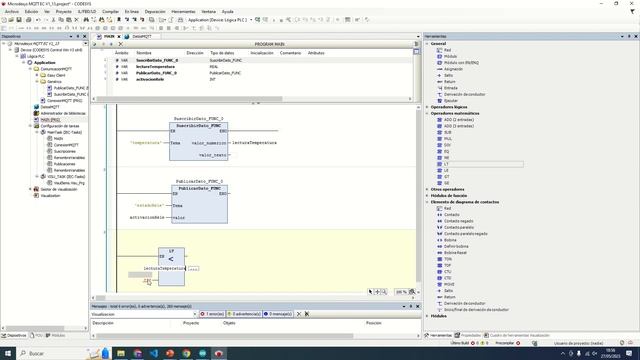This screenshot has height=360, width=640.
Task: Collapse the General toolbox category
Action: 427,44
